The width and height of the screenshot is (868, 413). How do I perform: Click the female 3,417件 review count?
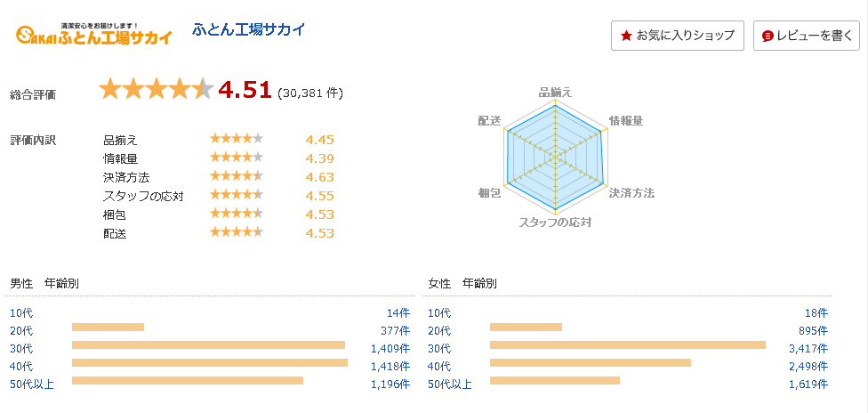pos(808,349)
